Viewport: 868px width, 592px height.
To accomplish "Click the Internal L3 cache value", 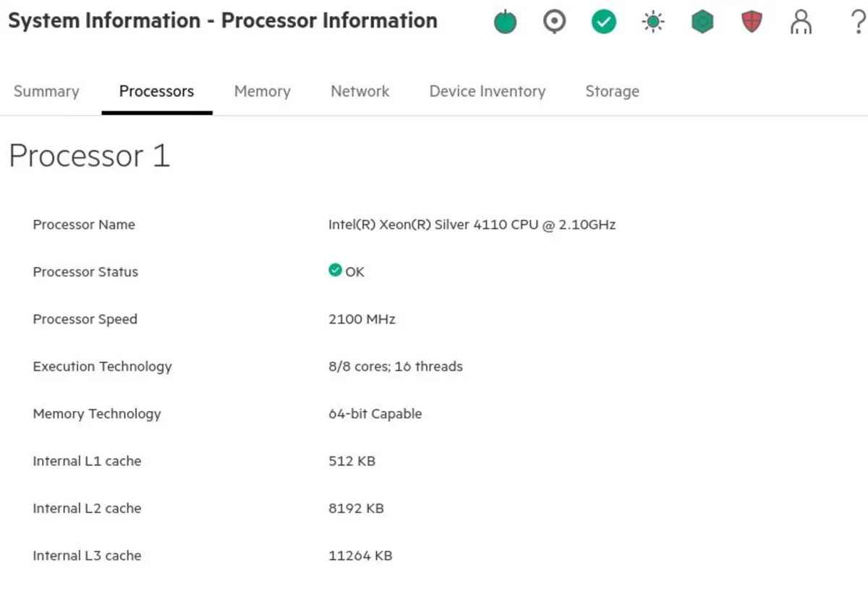I will pyautogui.click(x=359, y=555).
